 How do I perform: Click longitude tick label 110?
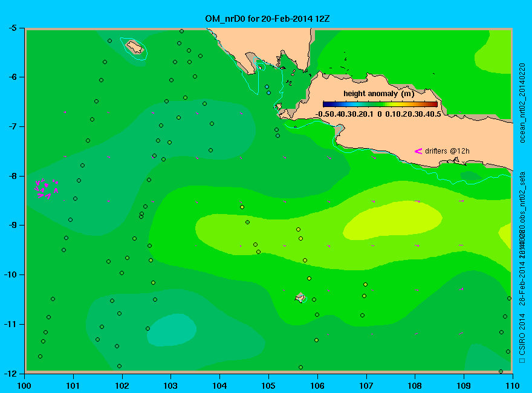(x=513, y=386)
